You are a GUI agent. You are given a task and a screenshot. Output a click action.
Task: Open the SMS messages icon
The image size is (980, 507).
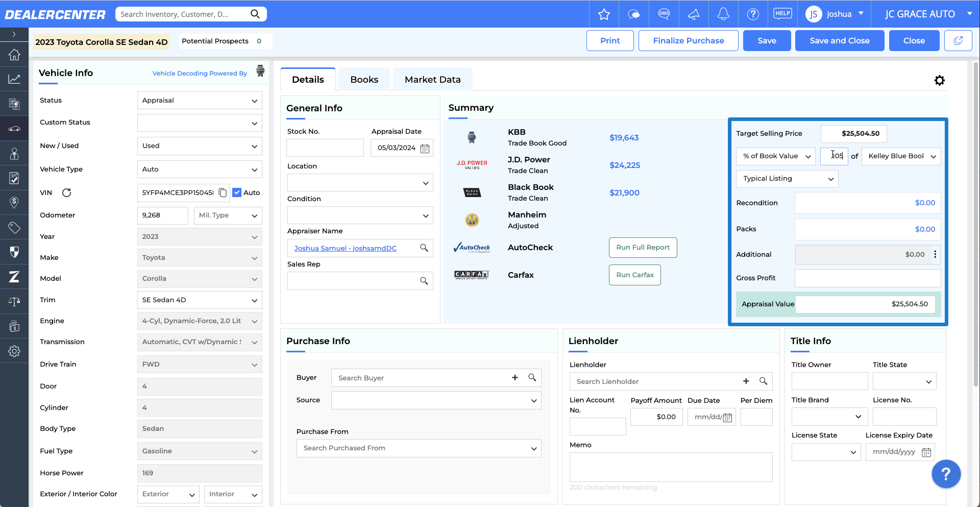[664, 14]
